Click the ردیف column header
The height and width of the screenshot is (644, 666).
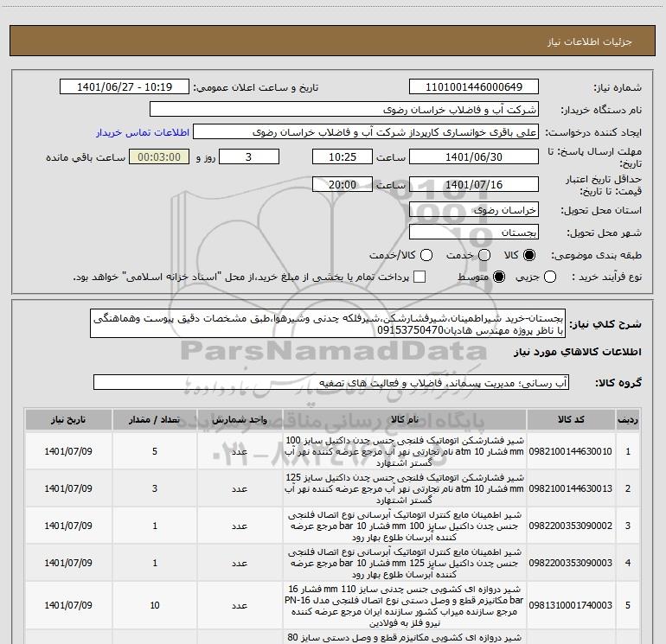[628, 420]
